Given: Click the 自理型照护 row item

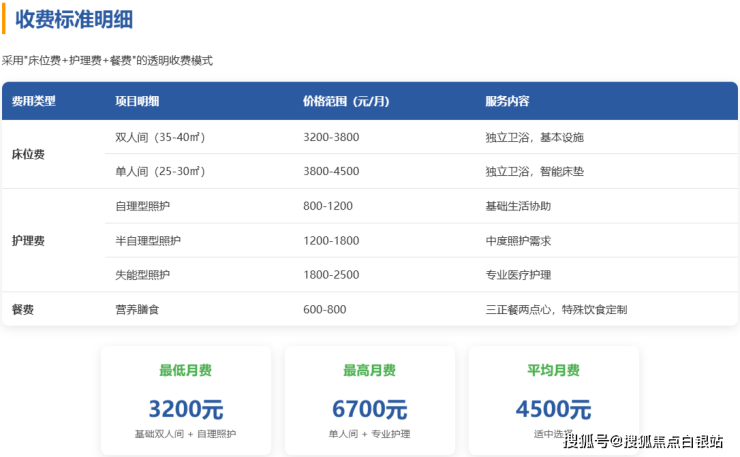Looking at the screenshot, I should (143, 206).
